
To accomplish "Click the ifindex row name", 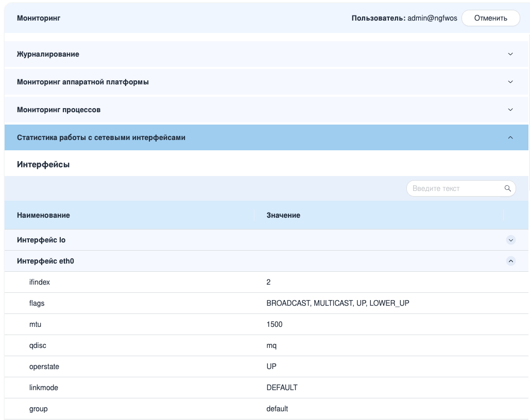I will 40,282.
